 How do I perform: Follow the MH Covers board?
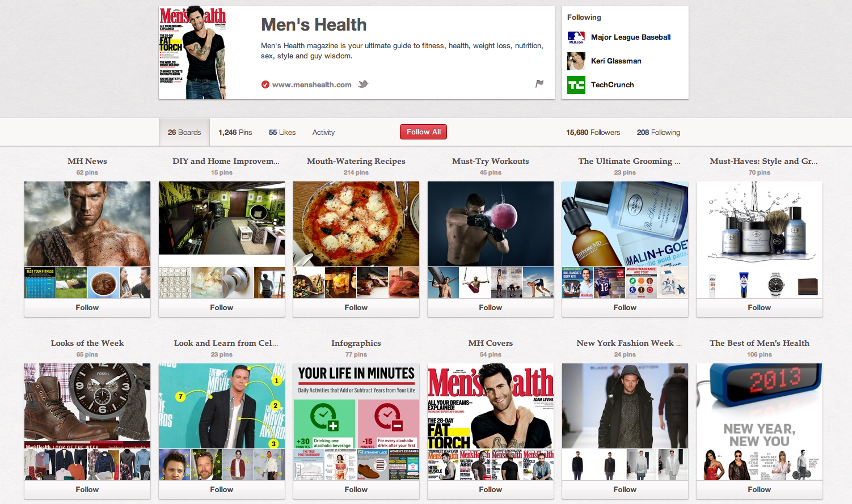click(491, 489)
